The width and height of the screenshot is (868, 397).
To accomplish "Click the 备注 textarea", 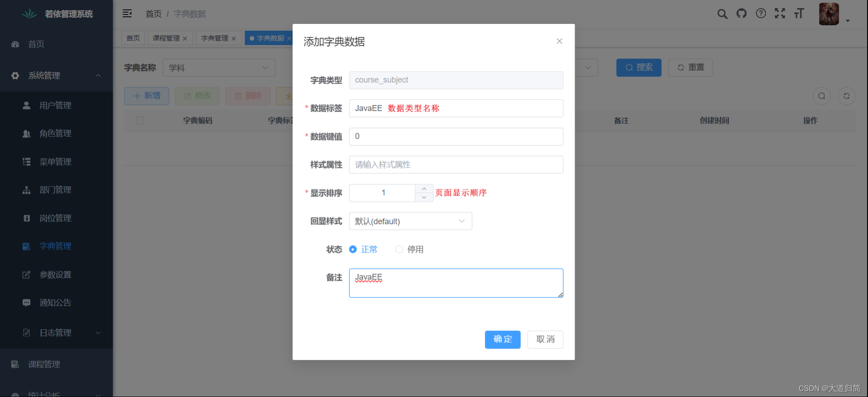I will pos(456,283).
